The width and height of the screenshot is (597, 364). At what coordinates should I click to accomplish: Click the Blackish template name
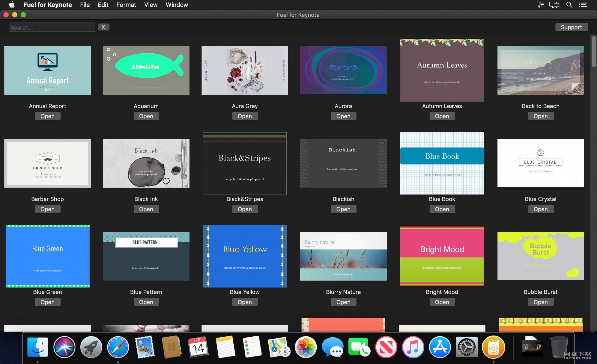(343, 199)
